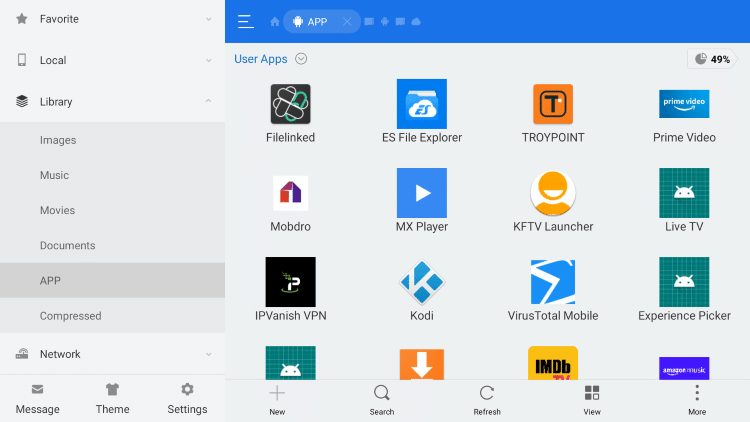Open the More options menu

(697, 400)
